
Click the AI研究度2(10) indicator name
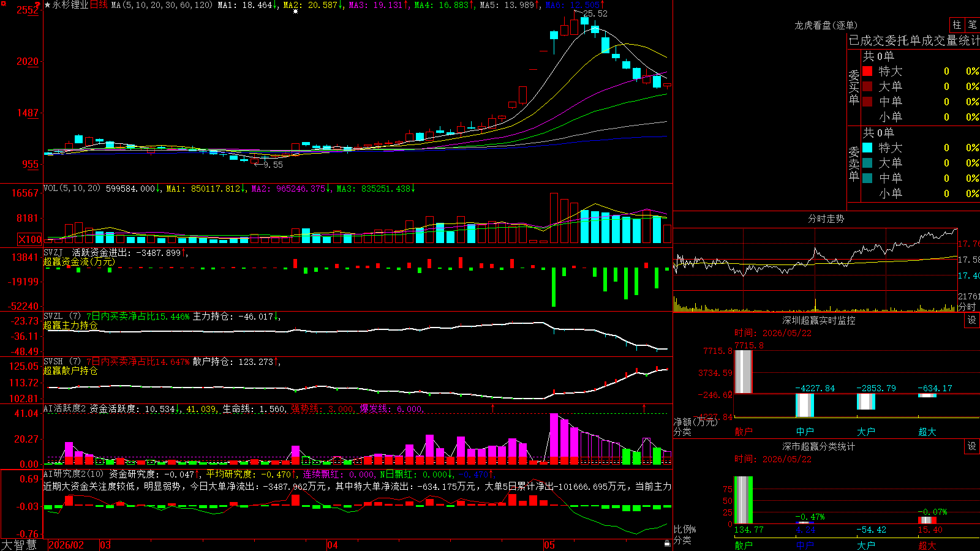(73, 473)
